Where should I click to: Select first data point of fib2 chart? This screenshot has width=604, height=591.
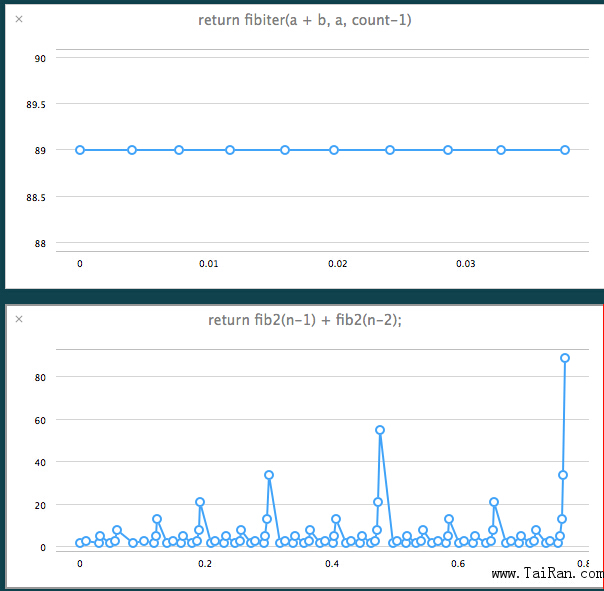pos(80,543)
